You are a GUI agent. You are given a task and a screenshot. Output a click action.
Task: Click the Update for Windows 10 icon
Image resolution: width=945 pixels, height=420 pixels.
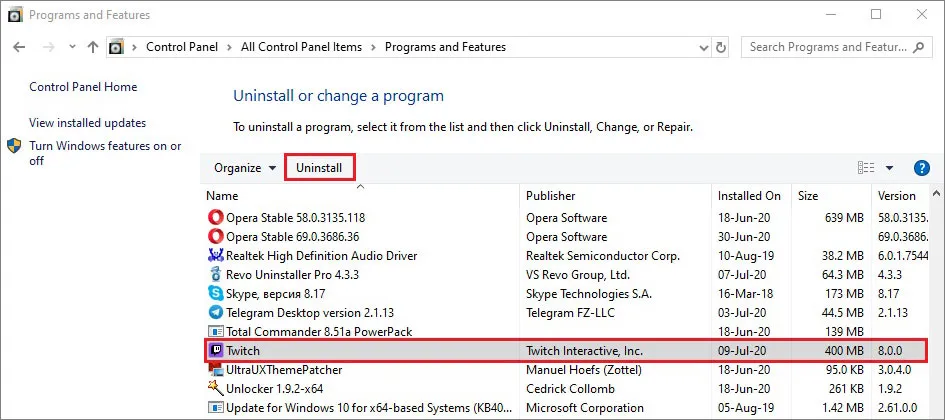pos(215,408)
